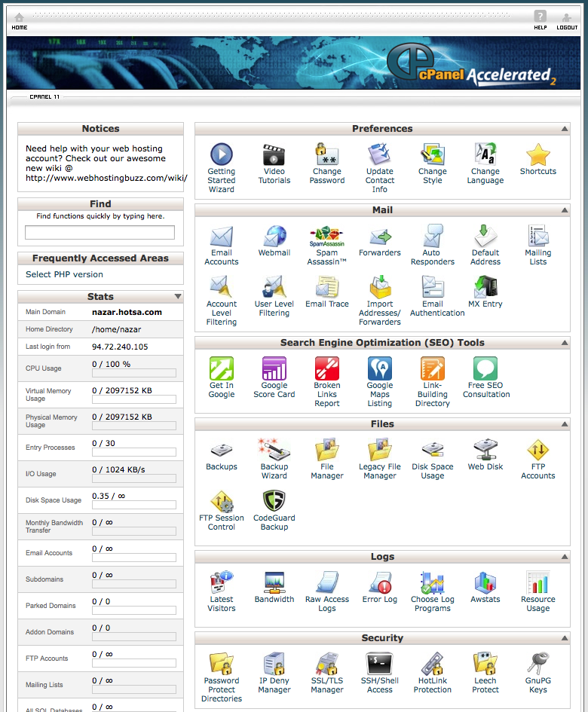Open Legacy File Manager
The width and height of the screenshot is (588, 712).
[x=379, y=450]
